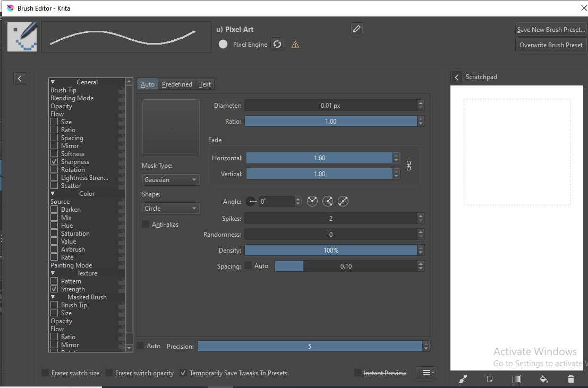
Task: Click the Angle value input field
Action: point(276,202)
